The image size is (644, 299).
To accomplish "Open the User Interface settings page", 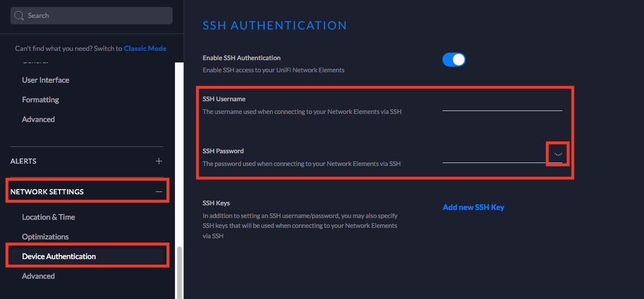I will [46, 80].
